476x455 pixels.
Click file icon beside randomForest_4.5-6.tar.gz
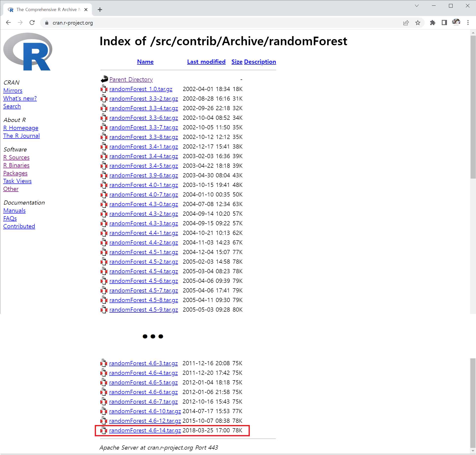[x=104, y=281]
